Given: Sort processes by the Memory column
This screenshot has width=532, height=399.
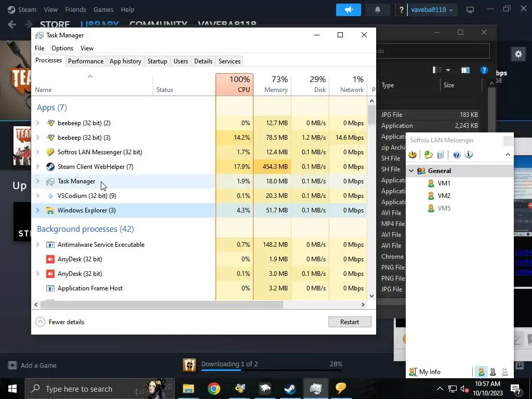Looking at the screenshot, I should (x=272, y=85).
